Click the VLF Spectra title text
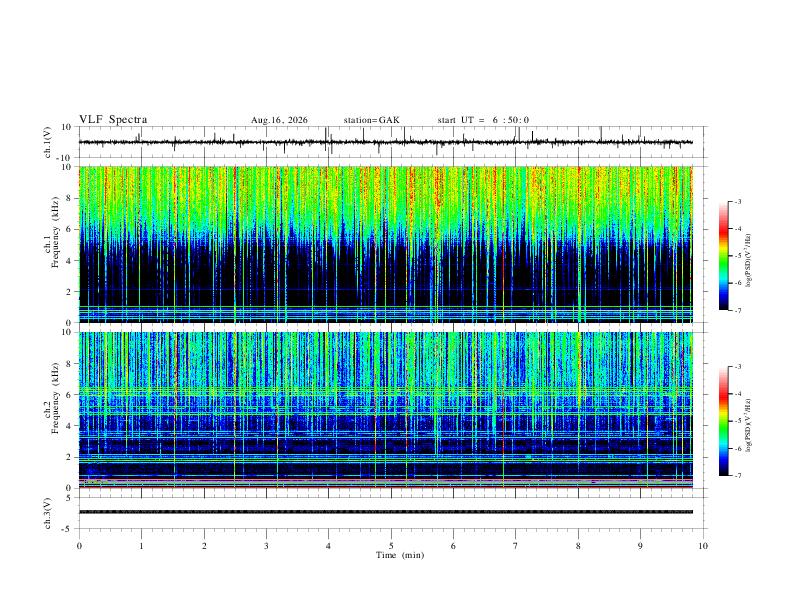The image size is (792, 612). tap(113, 120)
